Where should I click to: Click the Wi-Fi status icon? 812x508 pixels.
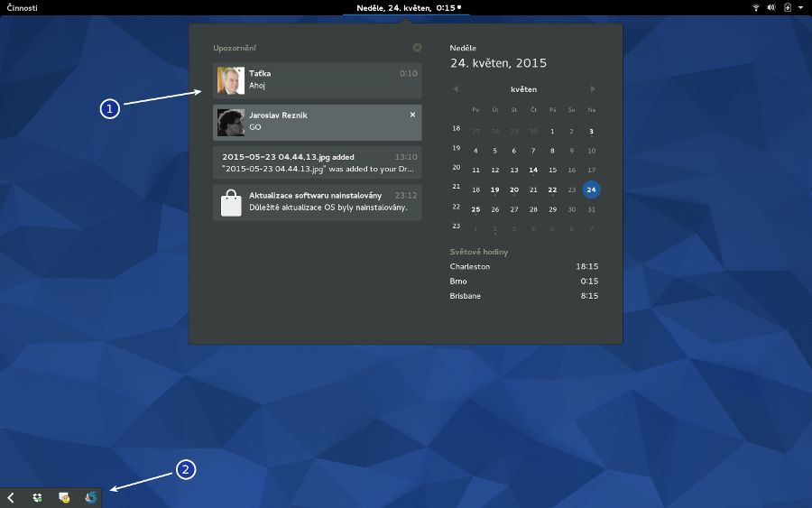click(x=755, y=7)
